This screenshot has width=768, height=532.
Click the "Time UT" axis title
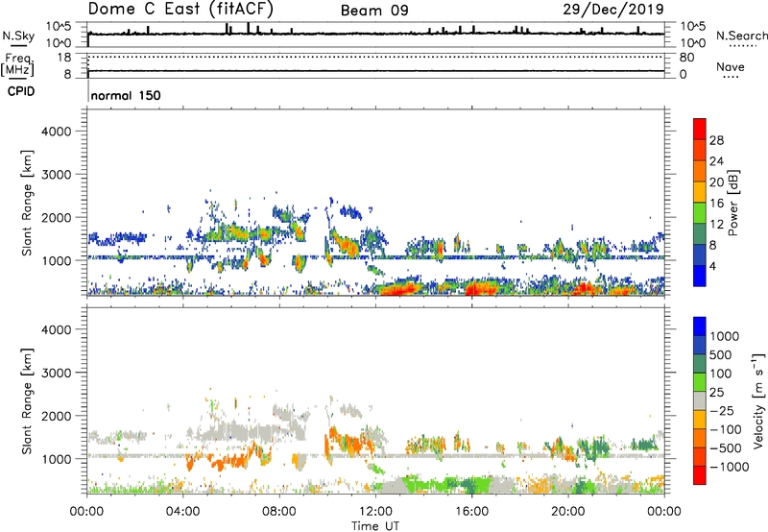point(375,526)
